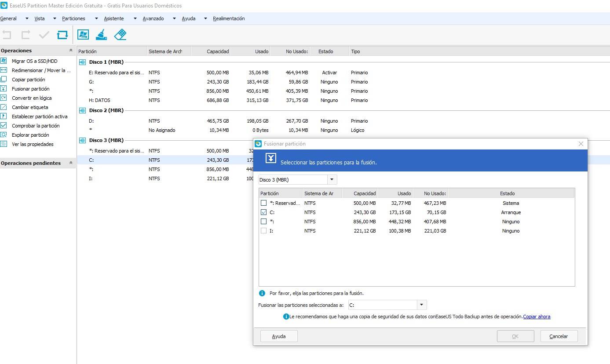Image resolution: width=610 pixels, height=364 pixels.
Task: Click the EaseUS app logo in title bar
Action: point(4,6)
